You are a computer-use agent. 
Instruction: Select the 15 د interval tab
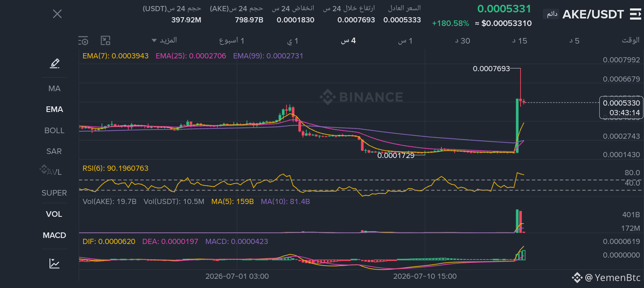coord(520,41)
